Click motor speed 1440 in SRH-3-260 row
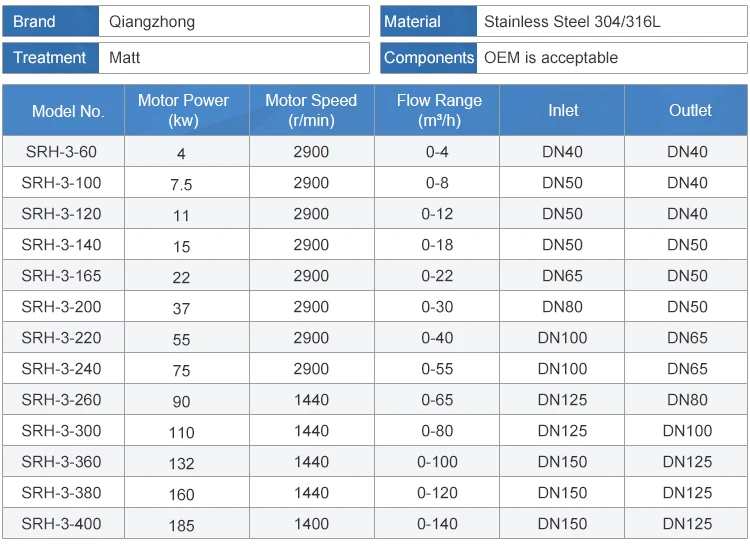 pos(311,400)
